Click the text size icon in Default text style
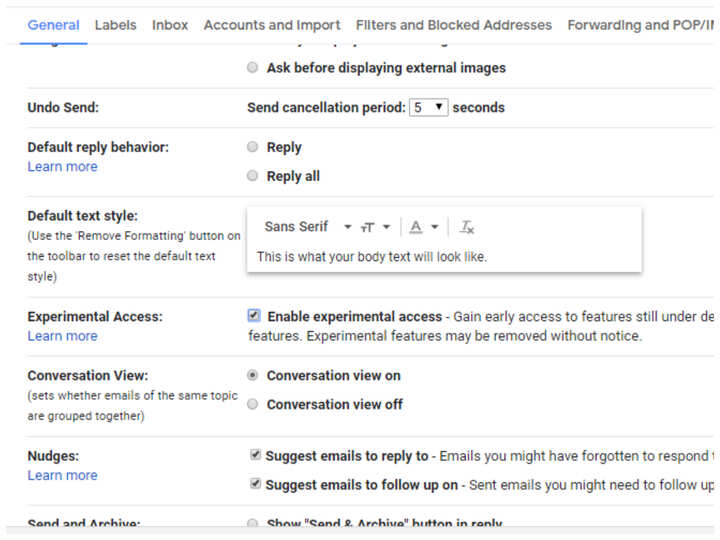This screenshot has height=540, width=720. pos(368,227)
